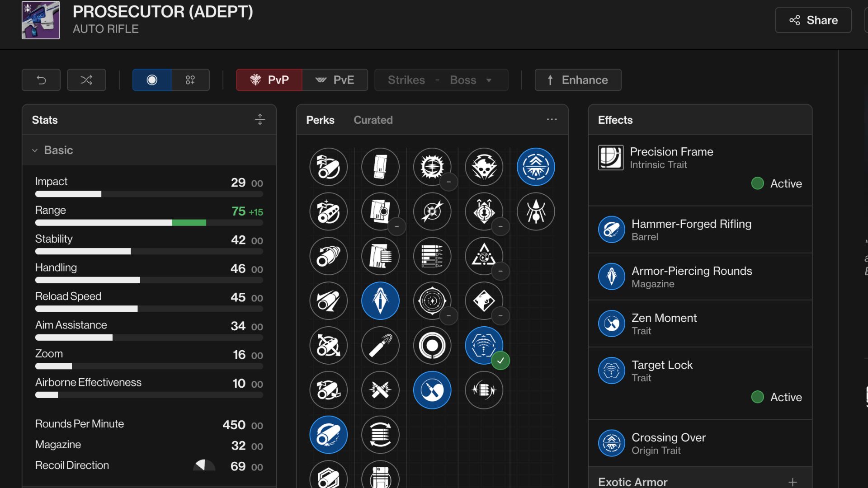This screenshot has height=488, width=868.
Task: Open the Strikes - Boss dropdown
Action: pos(441,80)
